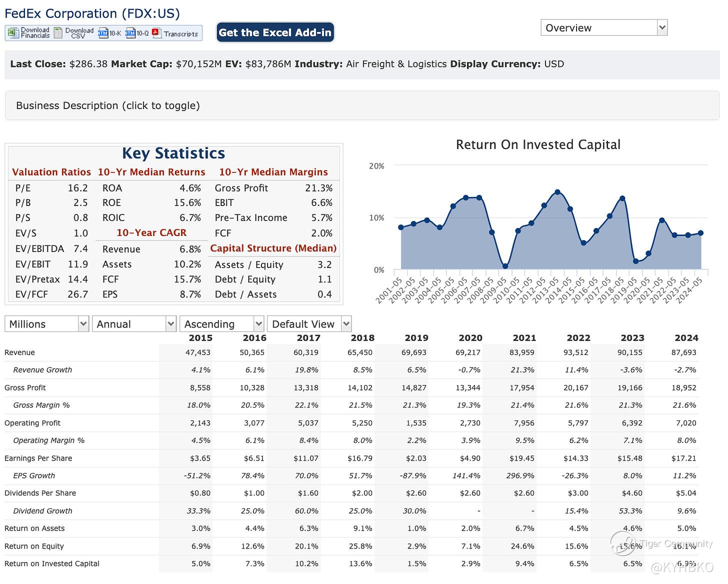
Task: Click the Download CSV document icon
Action: [58, 33]
